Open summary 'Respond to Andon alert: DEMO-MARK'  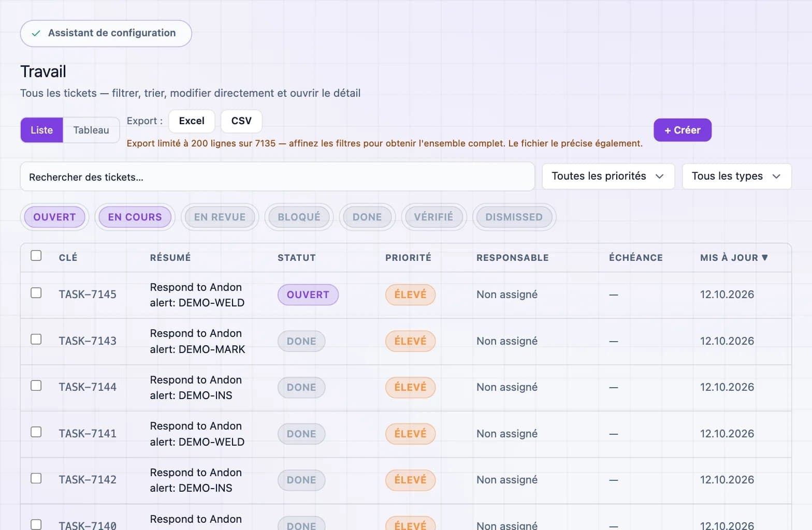(x=197, y=341)
